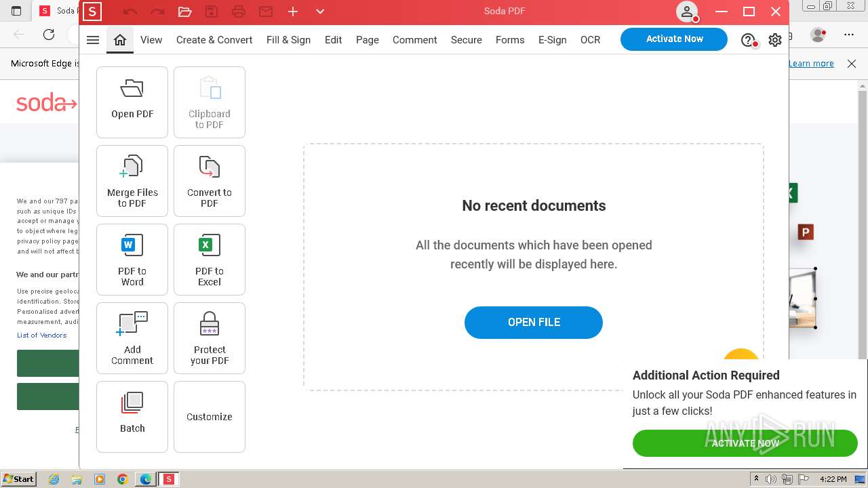868x488 pixels.
Task: Open the hamburger menu in Soda PDF
Action: (93, 40)
